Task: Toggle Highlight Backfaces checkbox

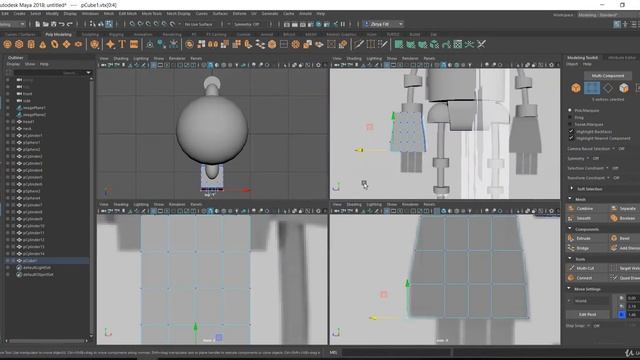Action: coord(571,131)
